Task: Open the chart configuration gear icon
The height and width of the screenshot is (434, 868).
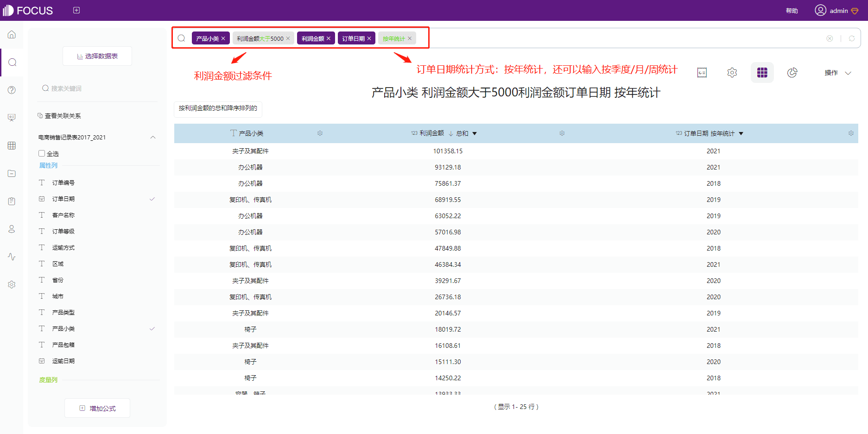Action: 732,73
